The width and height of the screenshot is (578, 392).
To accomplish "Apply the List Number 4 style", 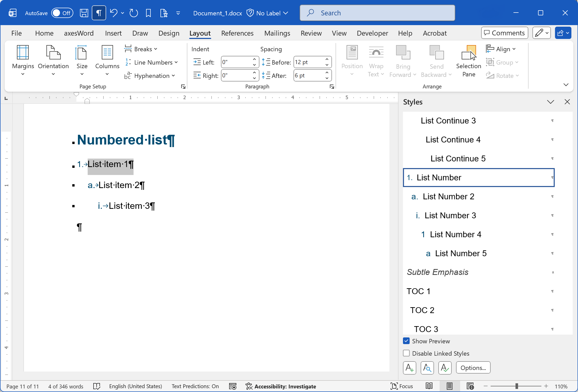I will pyautogui.click(x=479, y=234).
